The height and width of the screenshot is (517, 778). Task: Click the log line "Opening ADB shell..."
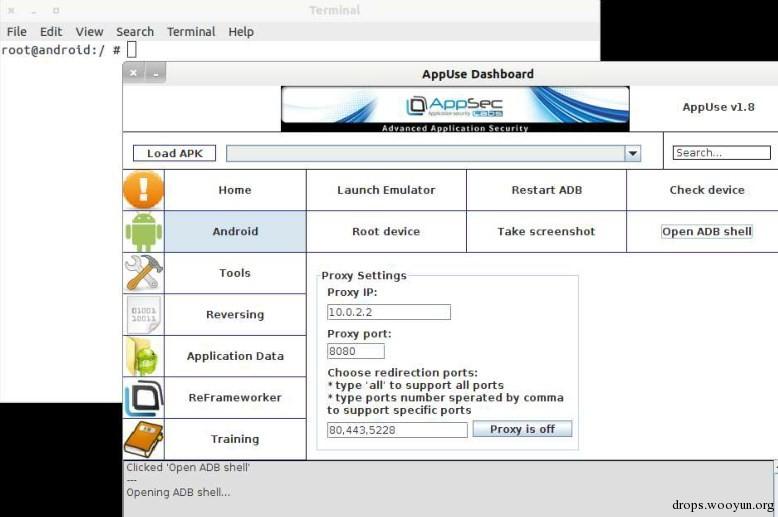coord(178,492)
